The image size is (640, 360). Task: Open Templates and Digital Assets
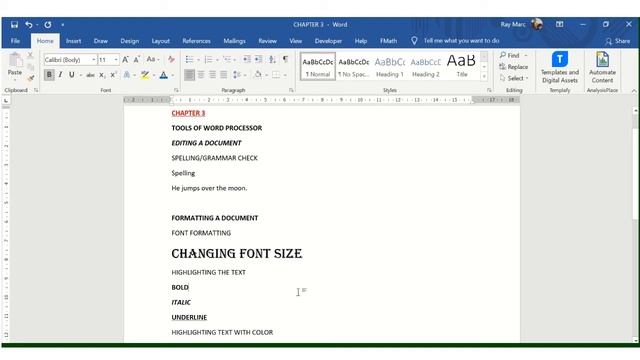tap(560, 67)
